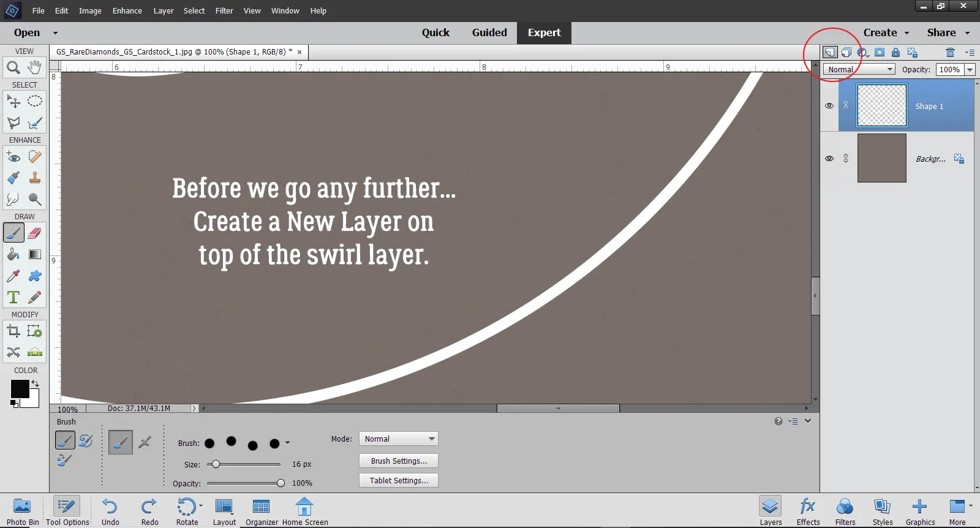
Task: Select the Clone Stamp tool
Action: [x=35, y=178]
